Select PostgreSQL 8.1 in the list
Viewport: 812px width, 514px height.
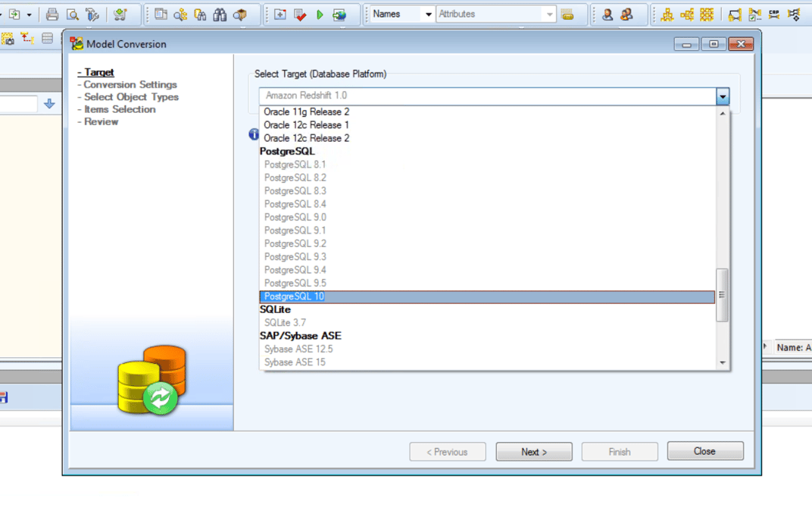[x=487, y=165]
